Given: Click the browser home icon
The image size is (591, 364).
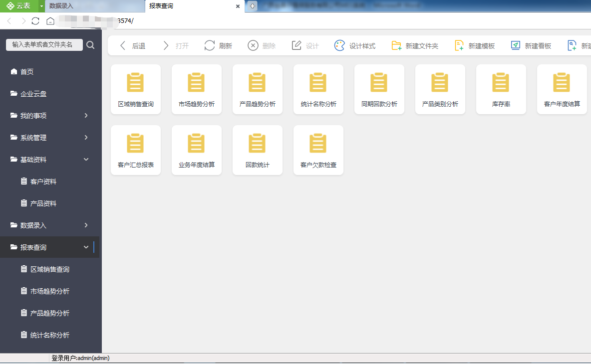Looking at the screenshot, I should coord(50,21).
